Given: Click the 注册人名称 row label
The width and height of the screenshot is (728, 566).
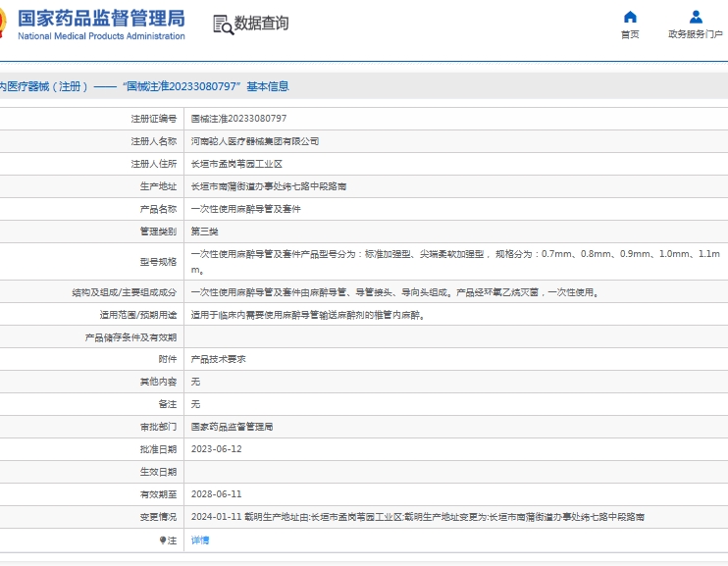Looking at the screenshot, I should 154,141.
